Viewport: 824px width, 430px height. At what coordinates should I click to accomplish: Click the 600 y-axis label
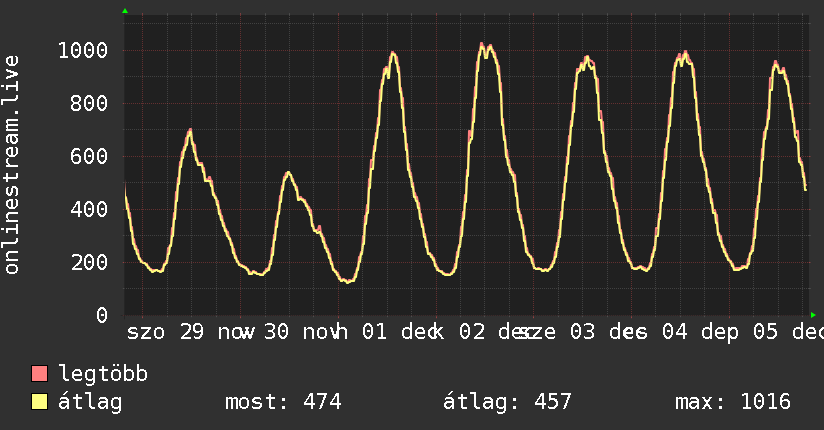click(90, 157)
